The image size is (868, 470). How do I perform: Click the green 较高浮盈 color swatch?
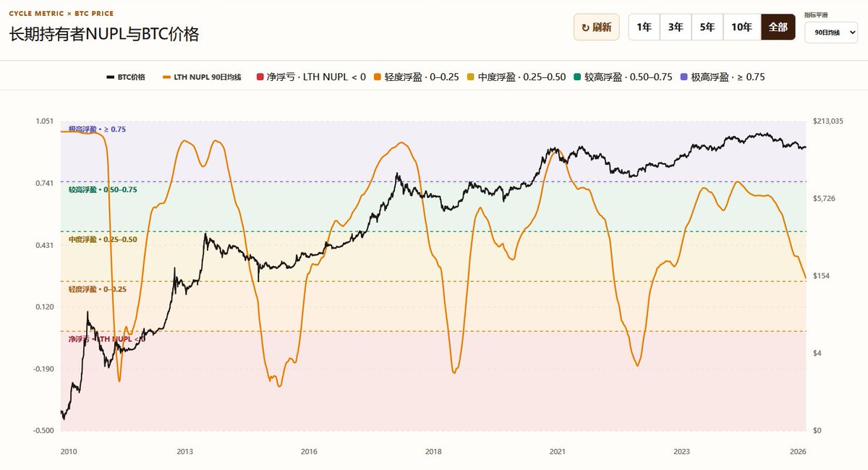(x=578, y=77)
